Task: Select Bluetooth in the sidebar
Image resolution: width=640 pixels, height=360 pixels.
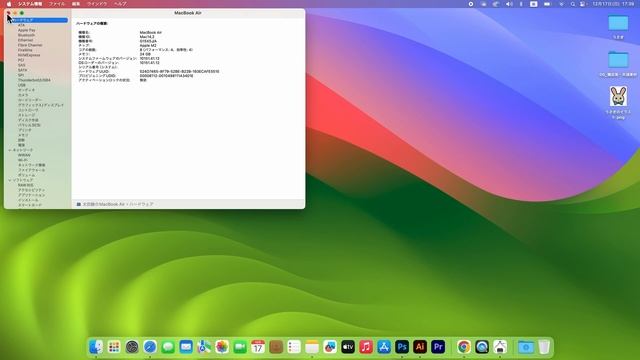Action: (26, 35)
